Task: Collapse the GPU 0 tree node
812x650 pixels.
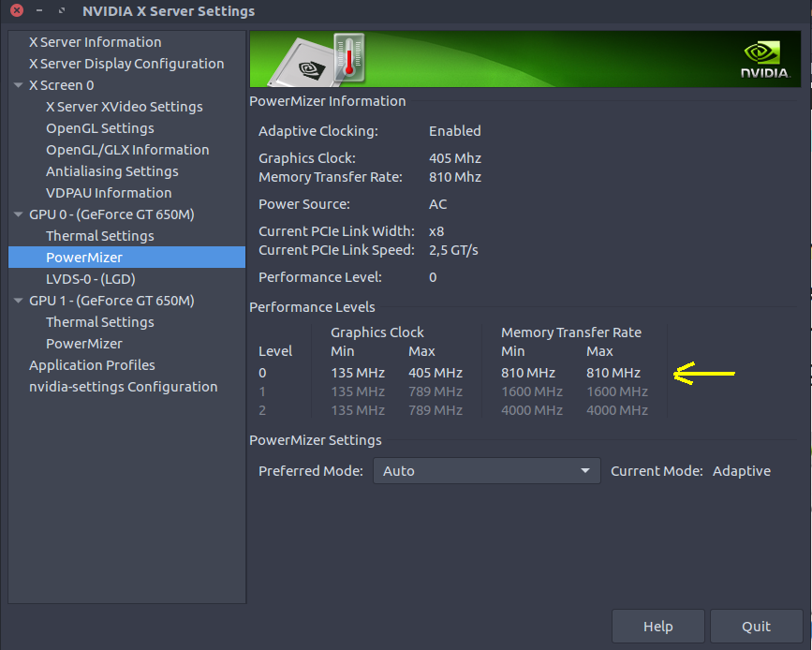Action: [18, 214]
